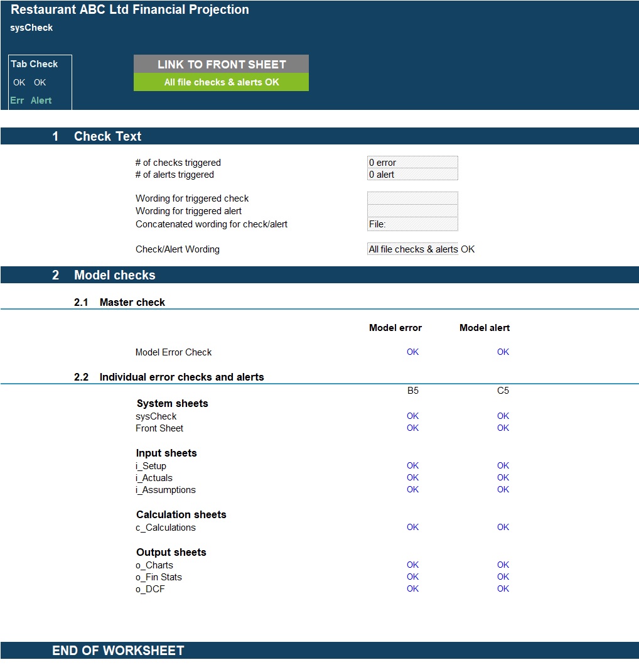Click the i_Setup row label
This screenshot has height=672, width=639.
151,466
